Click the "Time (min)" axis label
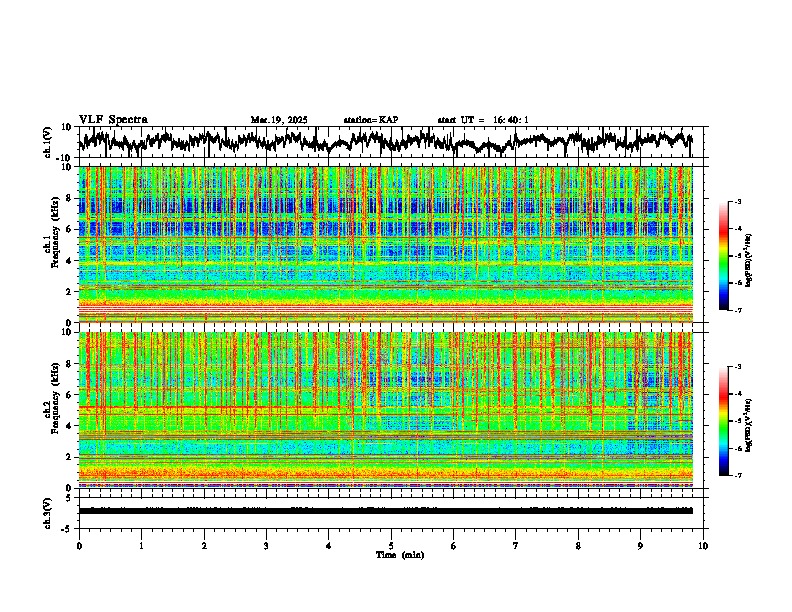The height and width of the screenshot is (612, 792). coord(400,555)
